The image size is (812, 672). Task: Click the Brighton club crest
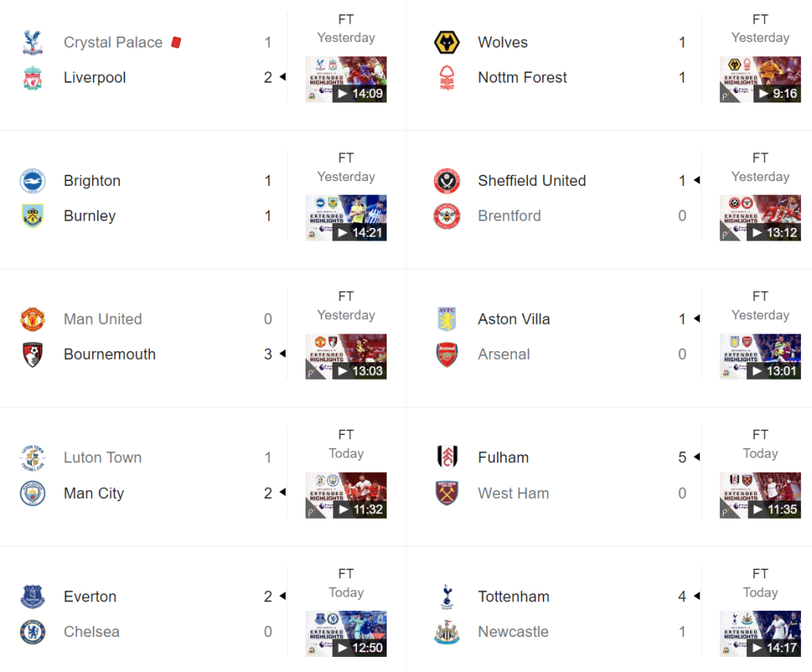tap(33, 181)
